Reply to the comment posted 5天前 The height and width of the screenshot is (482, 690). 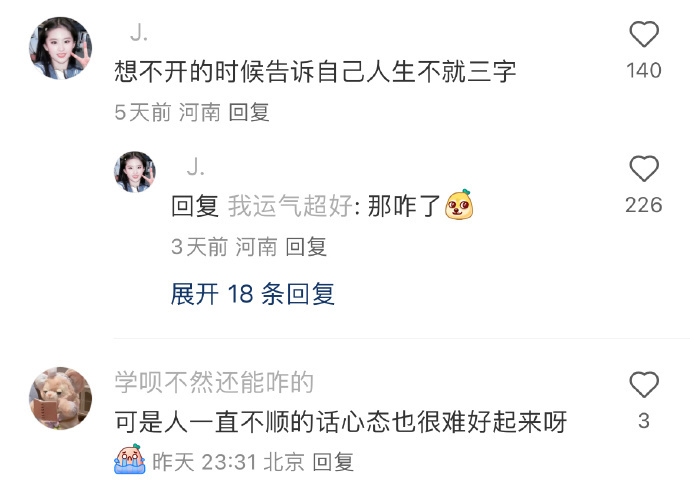click(x=249, y=112)
